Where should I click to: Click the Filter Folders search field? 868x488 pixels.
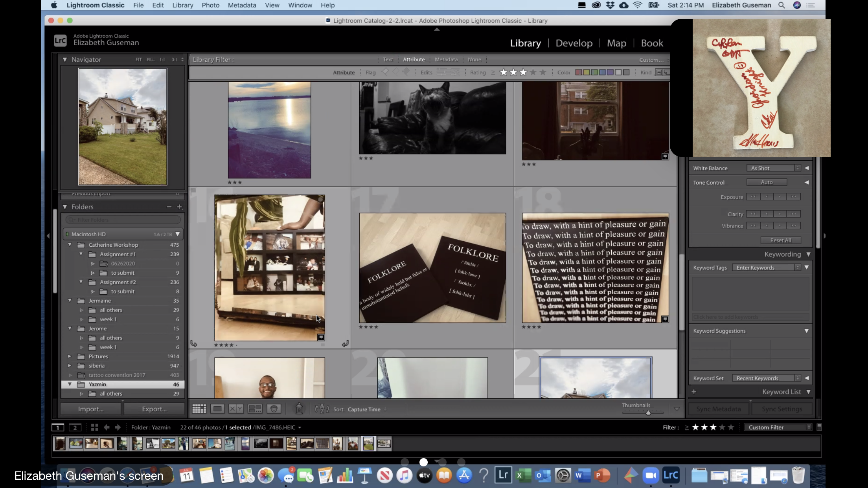click(123, 220)
